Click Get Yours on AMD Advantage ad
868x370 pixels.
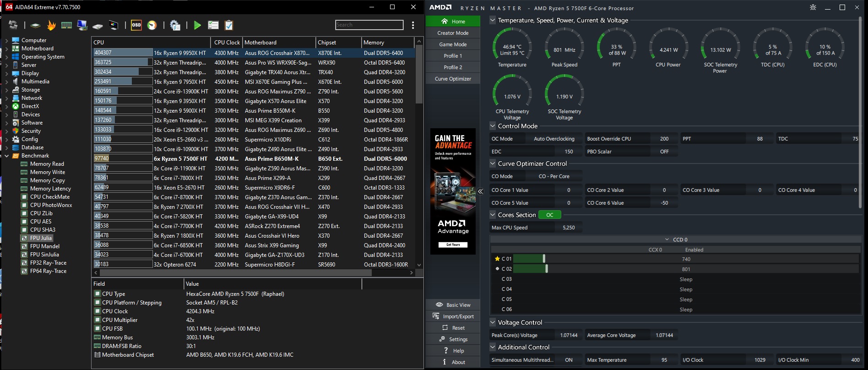click(453, 245)
